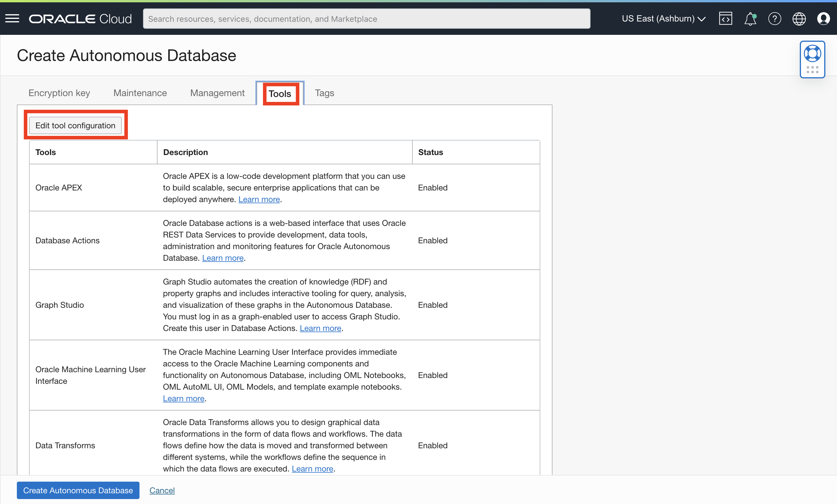
Task: Switch to the Tags tab
Action: [x=324, y=93]
